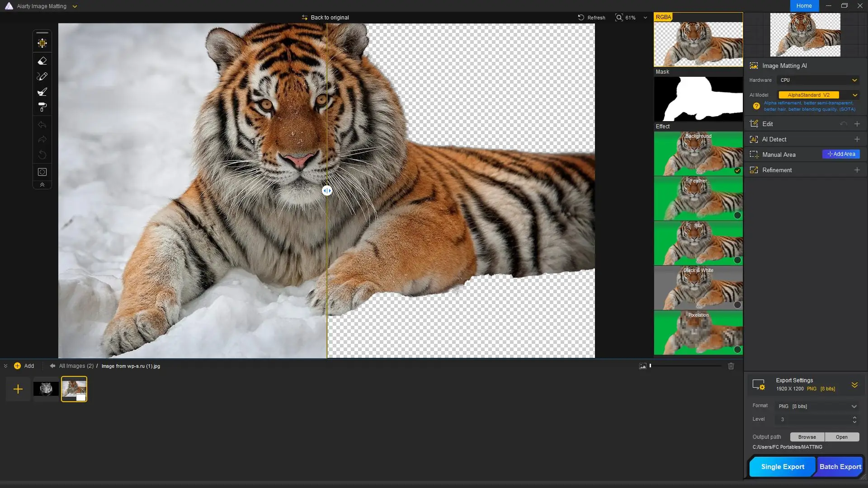The width and height of the screenshot is (868, 488).
Task: Open the PNG format dropdown
Action: pos(817,406)
